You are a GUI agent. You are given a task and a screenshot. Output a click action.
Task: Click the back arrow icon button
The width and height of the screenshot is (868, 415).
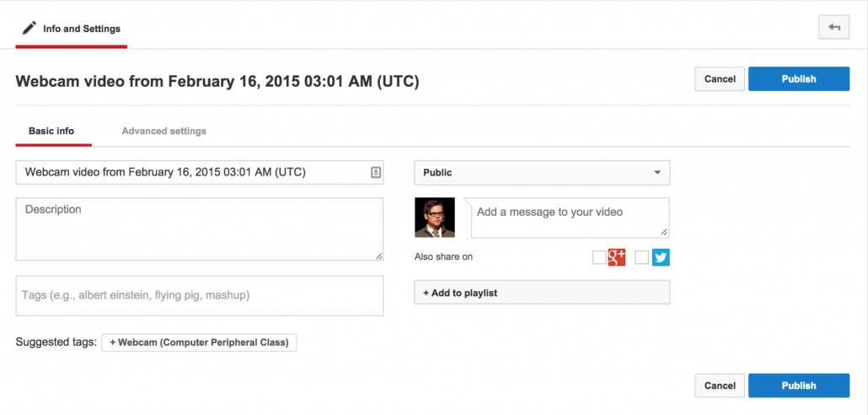pos(833,27)
